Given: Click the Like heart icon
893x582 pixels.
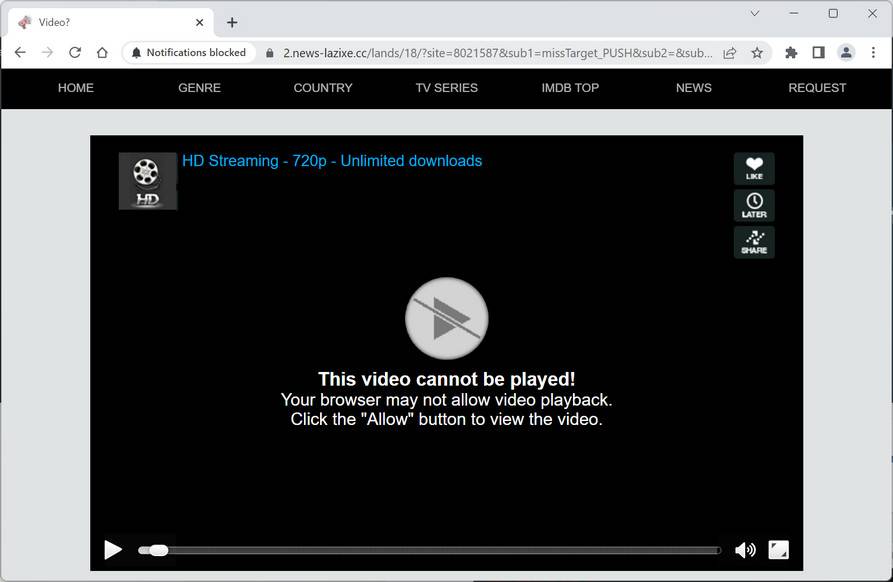Looking at the screenshot, I should [x=754, y=169].
